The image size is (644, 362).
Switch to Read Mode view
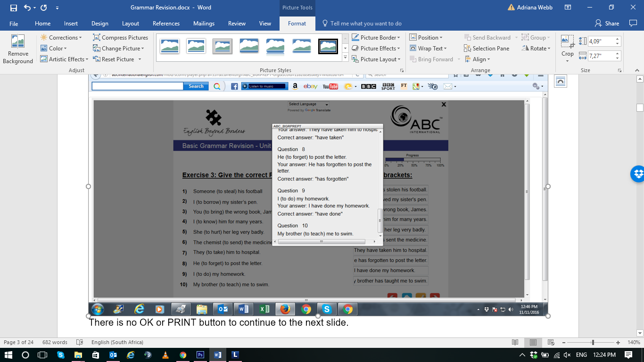click(515, 342)
